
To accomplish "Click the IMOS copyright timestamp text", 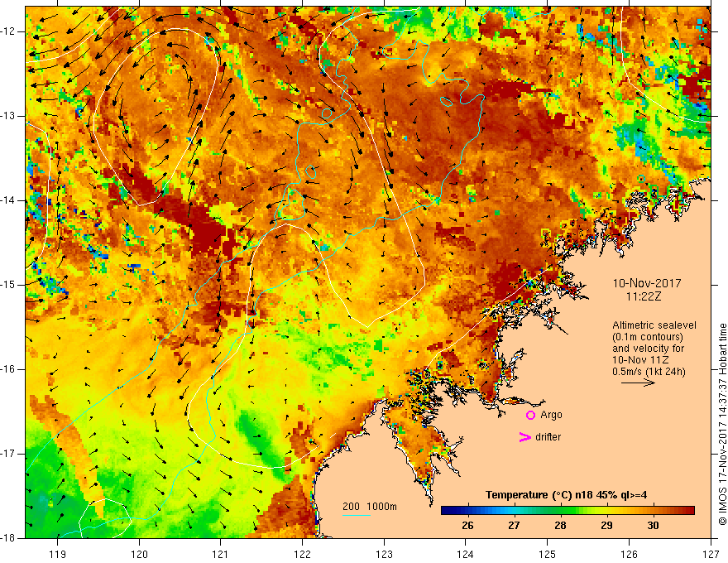I will (722, 425).
